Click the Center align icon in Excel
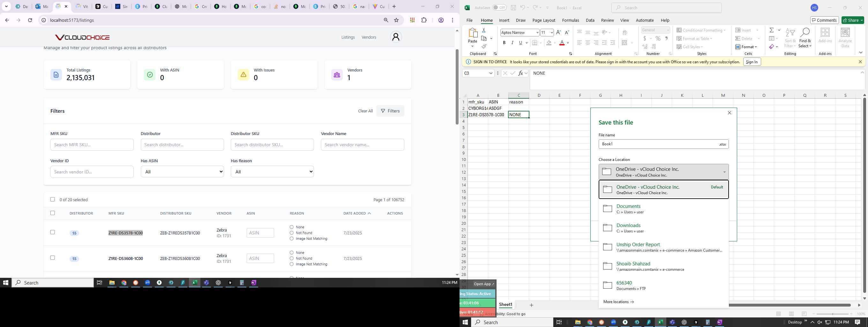This screenshot has height=327, width=868. pyautogui.click(x=587, y=43)
